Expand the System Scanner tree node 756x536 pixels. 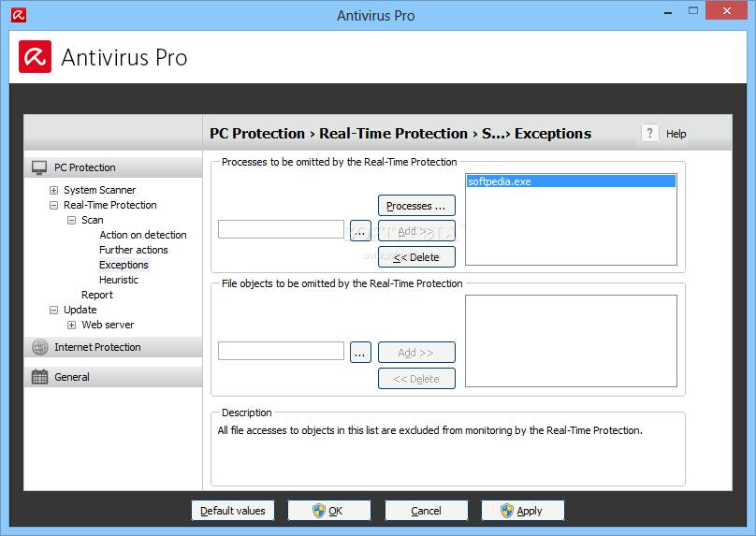click(53, 191)
